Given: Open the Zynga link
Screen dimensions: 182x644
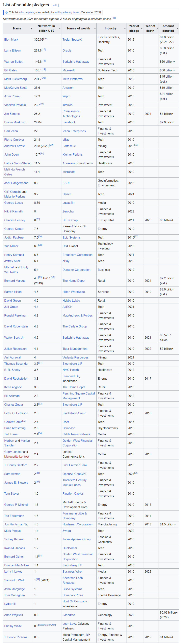Looking at the screenshot, I should tap(66, 531).
